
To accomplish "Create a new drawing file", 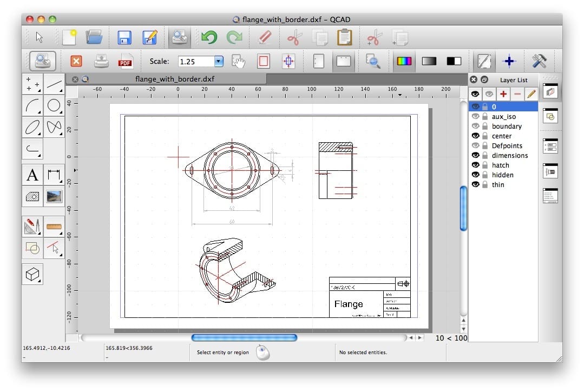I will point(69,37).
